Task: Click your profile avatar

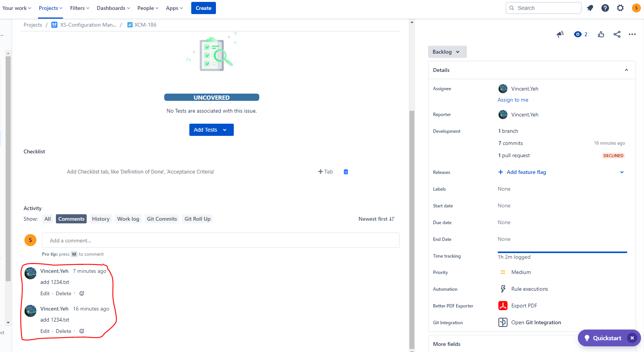Action: 636,8
